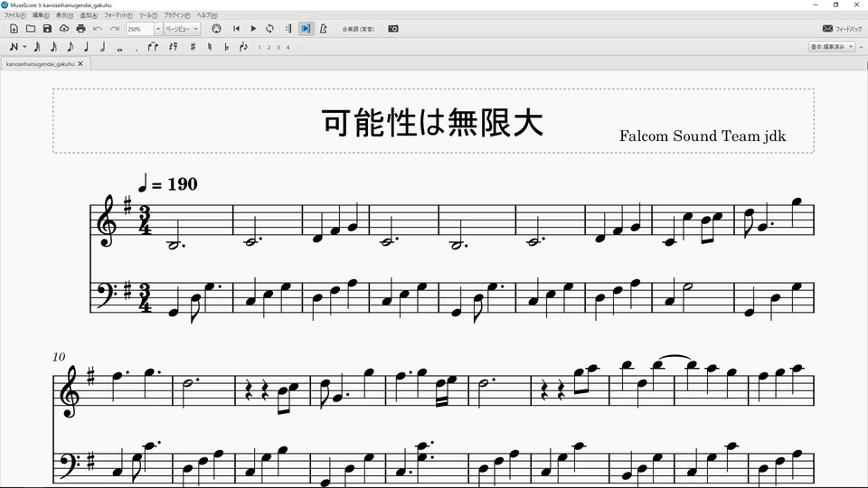868x488 pixels.
Task: Open the Add menu (追加)
Action: tap(89, 15)
